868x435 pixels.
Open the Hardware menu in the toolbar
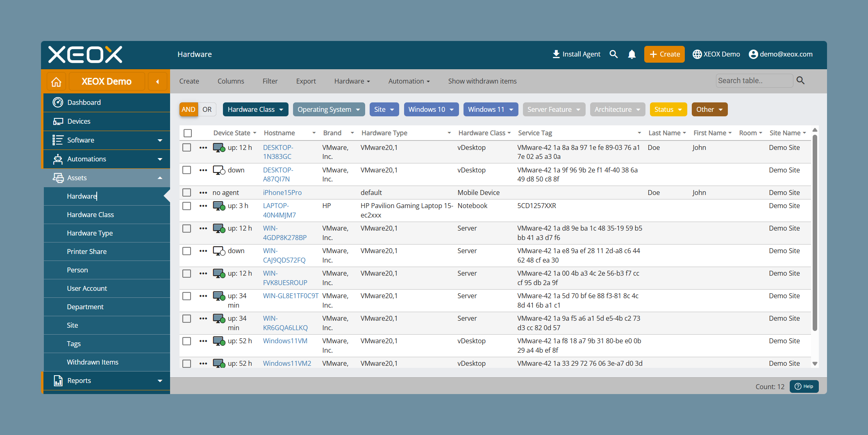pos(352,81)
